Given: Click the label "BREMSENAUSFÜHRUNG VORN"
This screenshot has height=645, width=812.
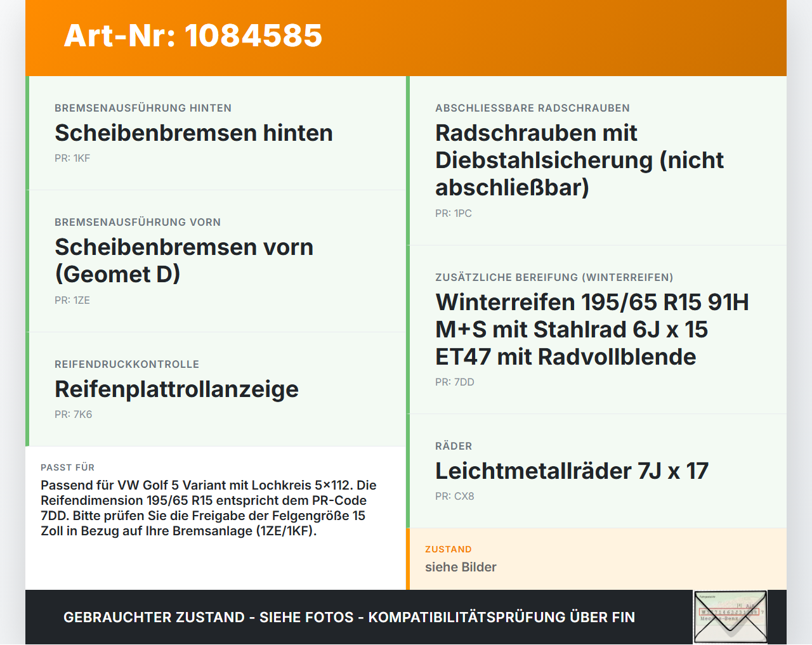Looking at the screenshot, I should [138, 222].
